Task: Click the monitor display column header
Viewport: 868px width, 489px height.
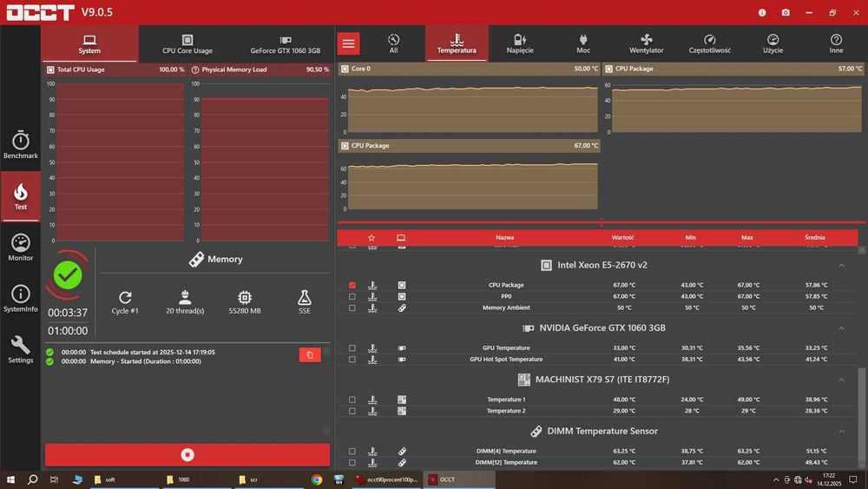Action: 401,238
